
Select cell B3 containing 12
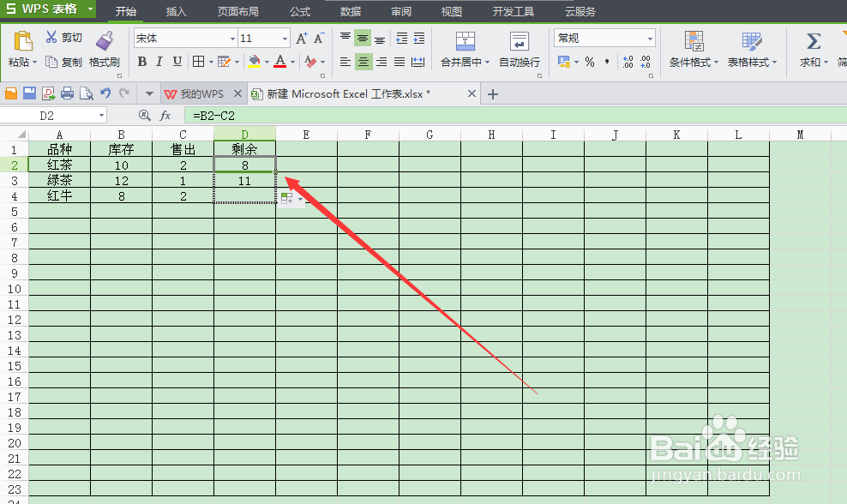pos(122,180)
